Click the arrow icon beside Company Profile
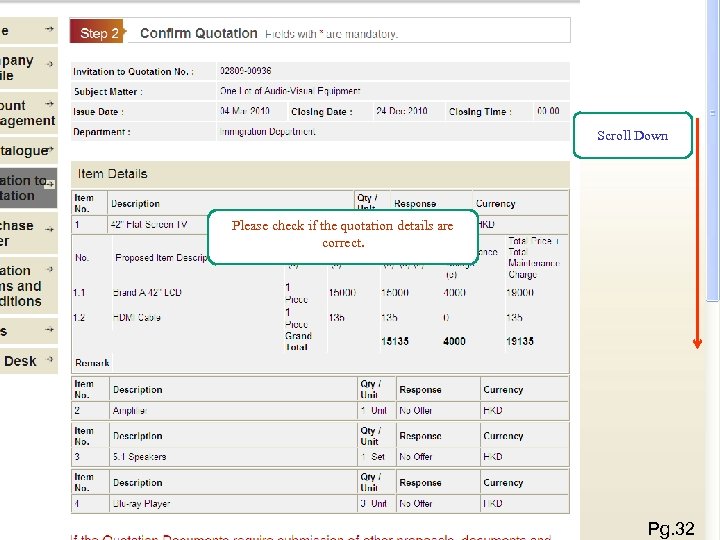This screenshot has height=540, width=720. coord(50,64)
